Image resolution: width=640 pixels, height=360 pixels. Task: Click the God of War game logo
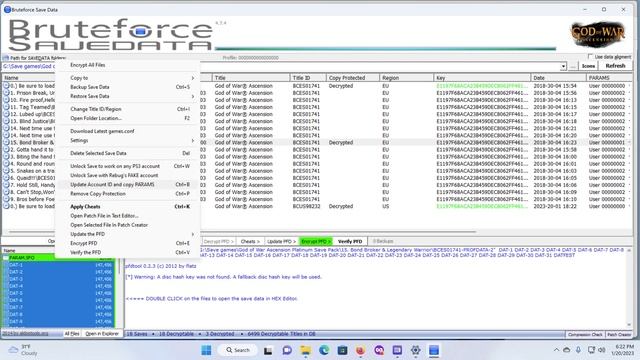tap(598, 34)
